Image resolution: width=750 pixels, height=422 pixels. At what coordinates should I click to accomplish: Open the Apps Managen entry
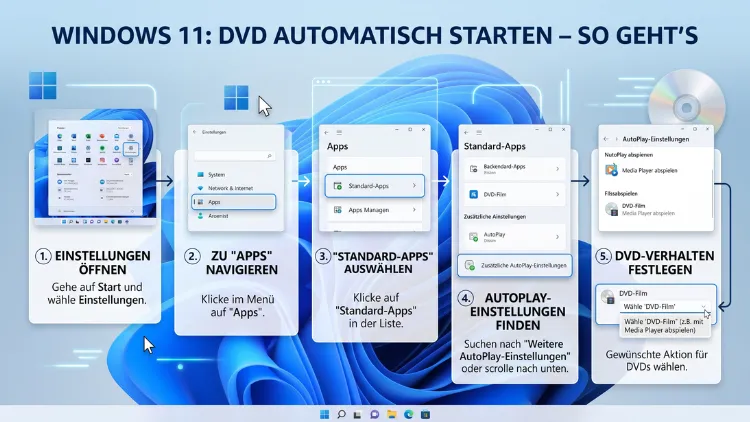click(375, 210)
